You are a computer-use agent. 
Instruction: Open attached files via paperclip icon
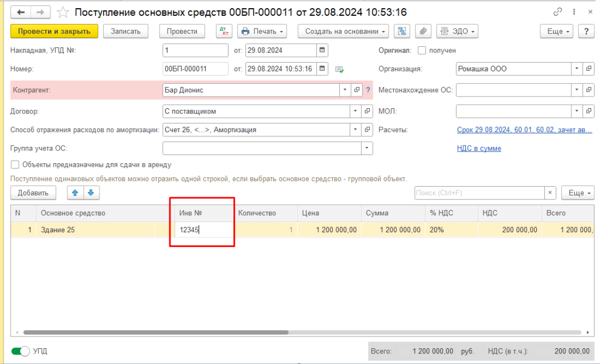tap(423, 31)
